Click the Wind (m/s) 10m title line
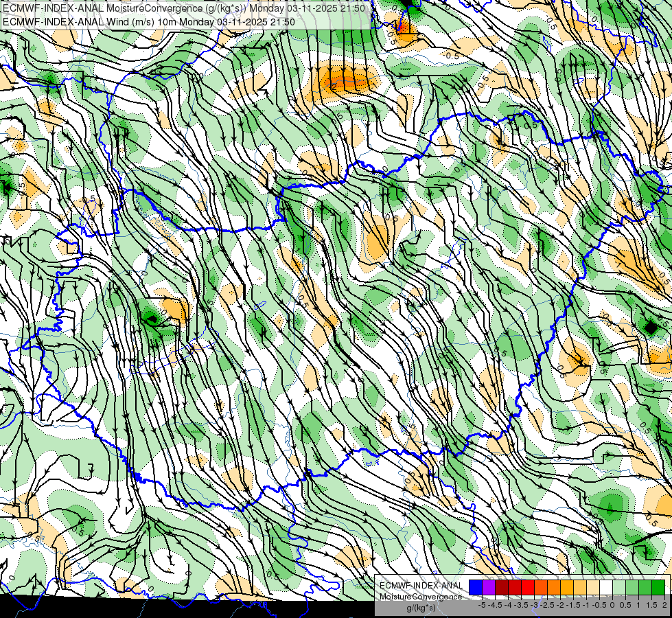Viewport: 672px width, 618px height. [x=149, y=22]
